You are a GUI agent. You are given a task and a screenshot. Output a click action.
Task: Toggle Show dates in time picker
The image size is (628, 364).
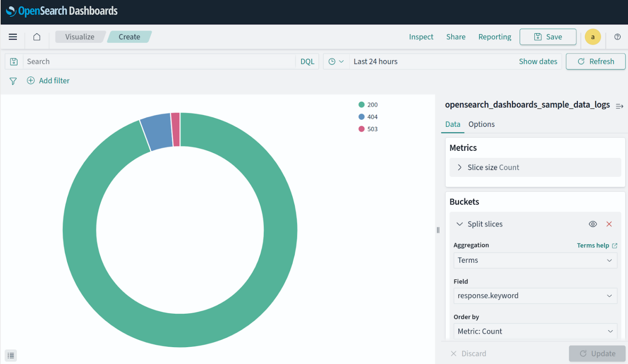point(537,62)
